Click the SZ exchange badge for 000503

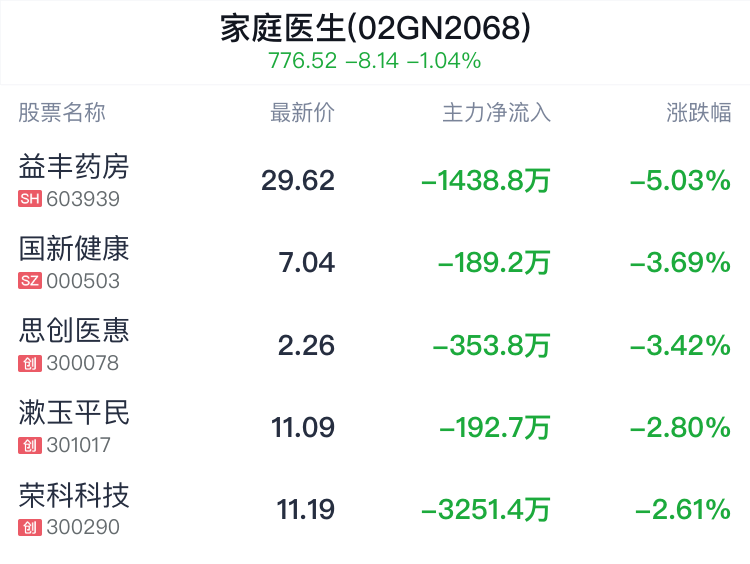30,281
